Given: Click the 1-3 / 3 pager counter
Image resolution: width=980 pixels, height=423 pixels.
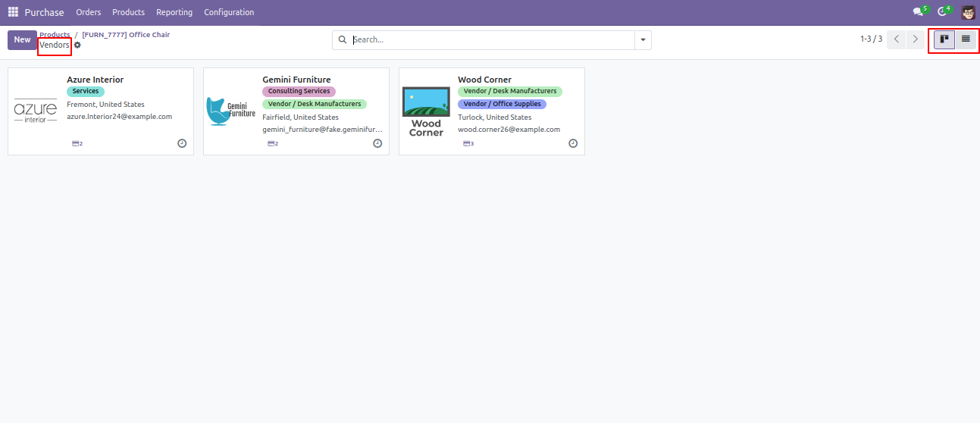Looking at the screenshot, I should coord(871,39).
